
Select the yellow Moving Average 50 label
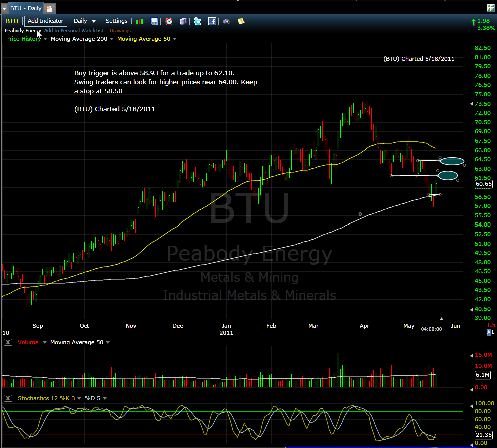pos(144,39)
